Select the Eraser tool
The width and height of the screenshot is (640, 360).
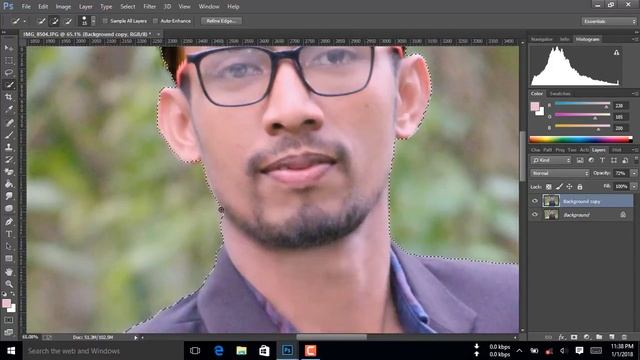(x=9, y=172)
